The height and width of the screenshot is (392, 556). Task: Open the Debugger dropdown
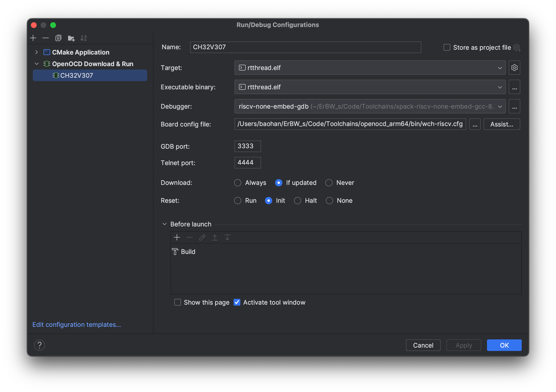pos(370,107)
